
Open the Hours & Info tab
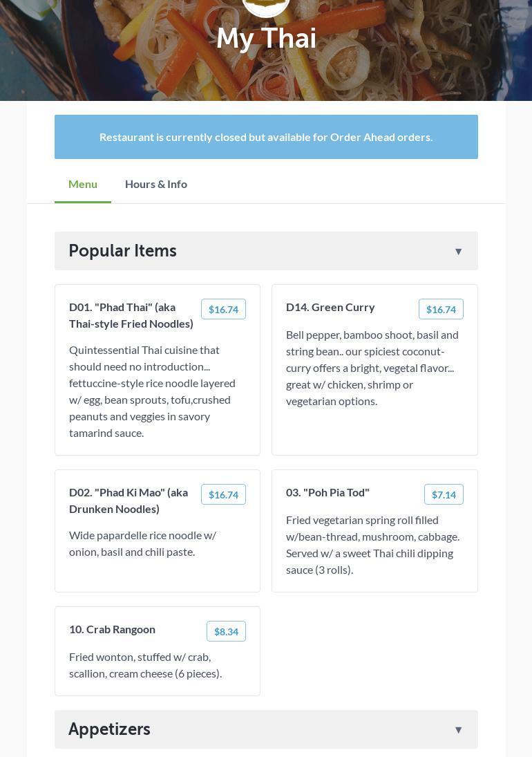[156, 184]
